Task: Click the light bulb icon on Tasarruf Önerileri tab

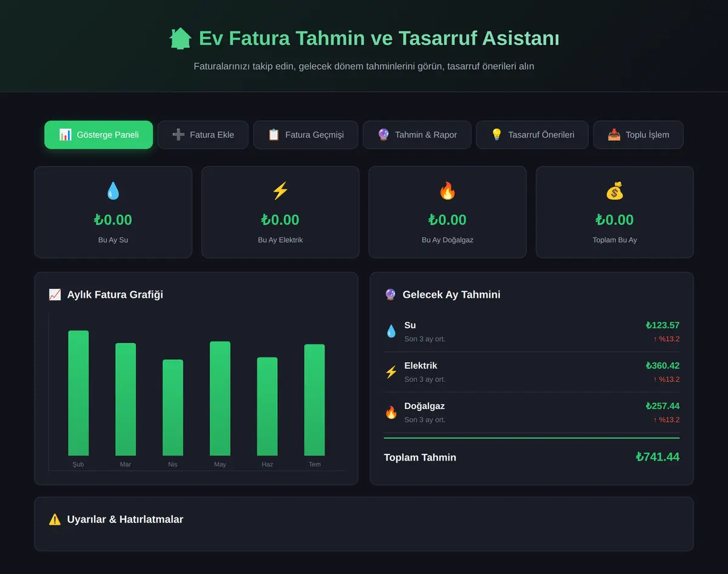Action: point(497,135)
